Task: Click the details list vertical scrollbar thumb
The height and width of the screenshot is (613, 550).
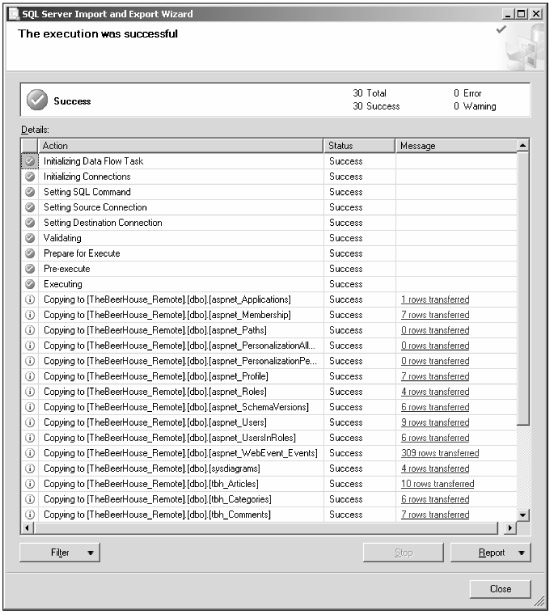Action: 523,289
